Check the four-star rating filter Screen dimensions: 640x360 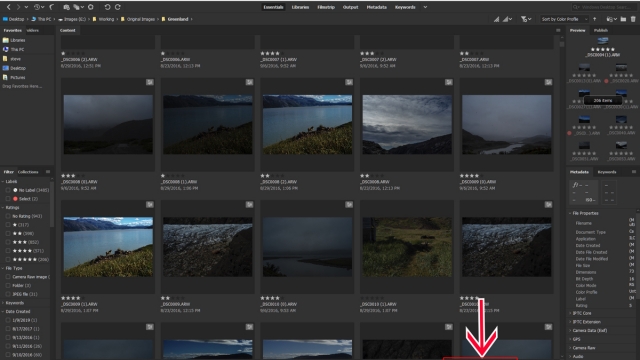(x=8, y=251)
